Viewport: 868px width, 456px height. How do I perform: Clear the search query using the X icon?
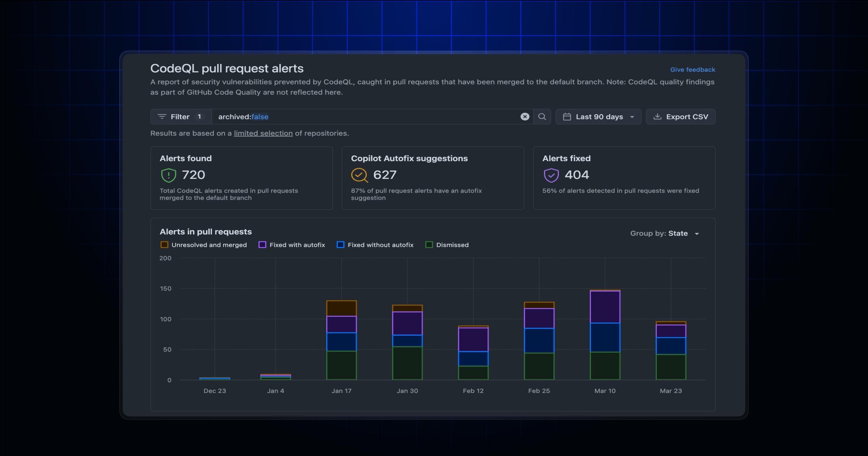click(x=524, y=117)
